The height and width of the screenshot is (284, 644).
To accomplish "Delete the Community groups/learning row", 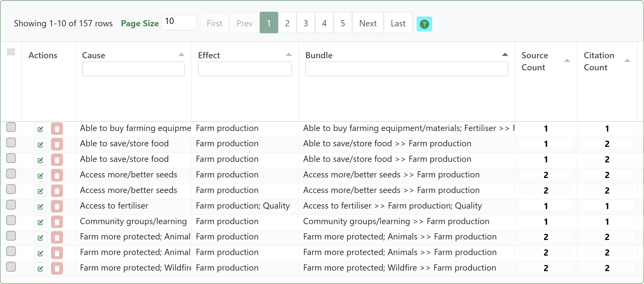I will click(x=57, y=222).
